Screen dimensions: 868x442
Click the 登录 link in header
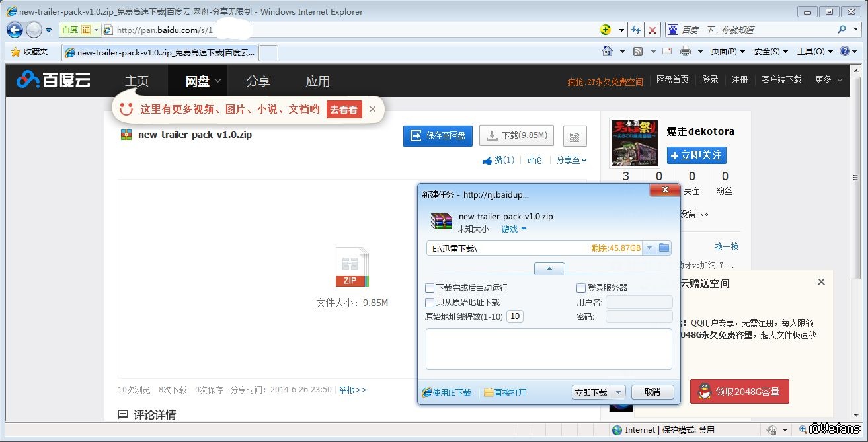coord(710,79)
